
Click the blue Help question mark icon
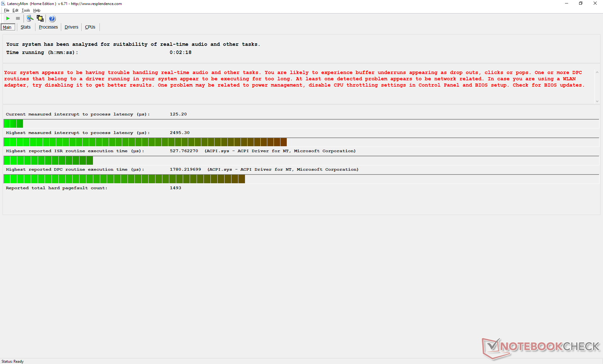(x=52, y=19)
